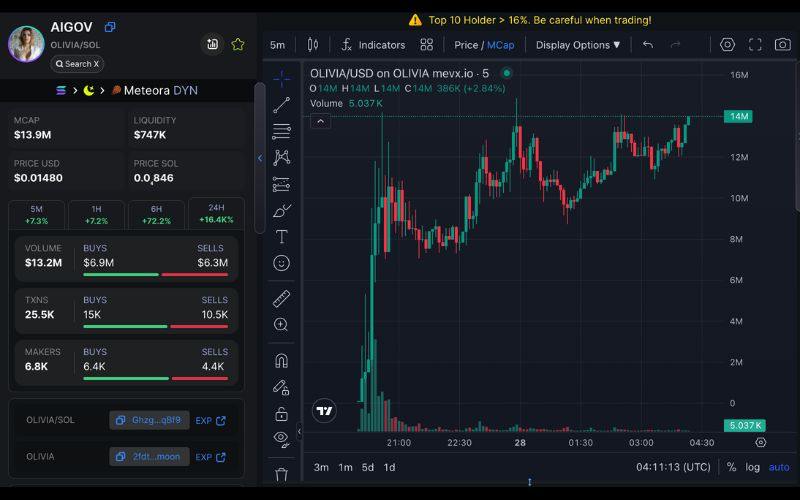Toggle percent scale
The width and height of the screenshot is (800, 500).
(x=731, y=467)
